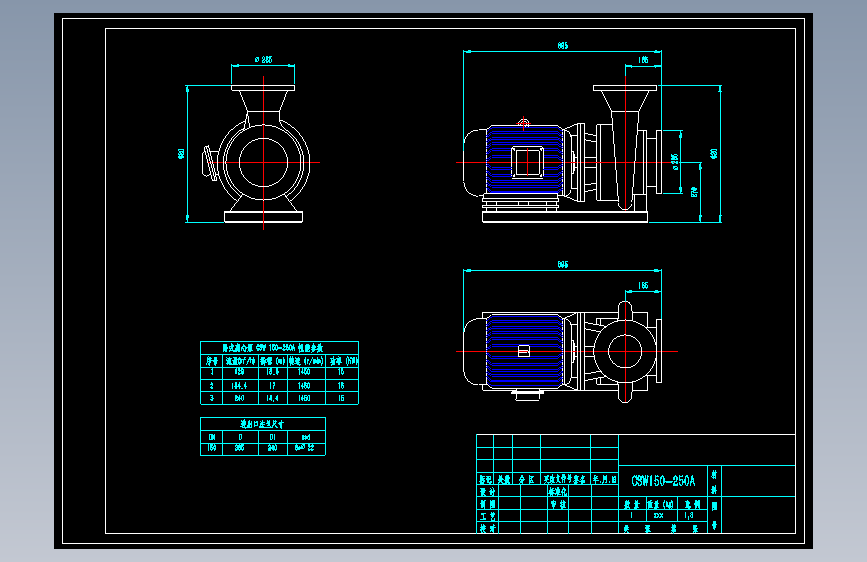The image size is (867, 562).
Task: Select the blue motor body in side elevation
Action: tap(524, 160)
